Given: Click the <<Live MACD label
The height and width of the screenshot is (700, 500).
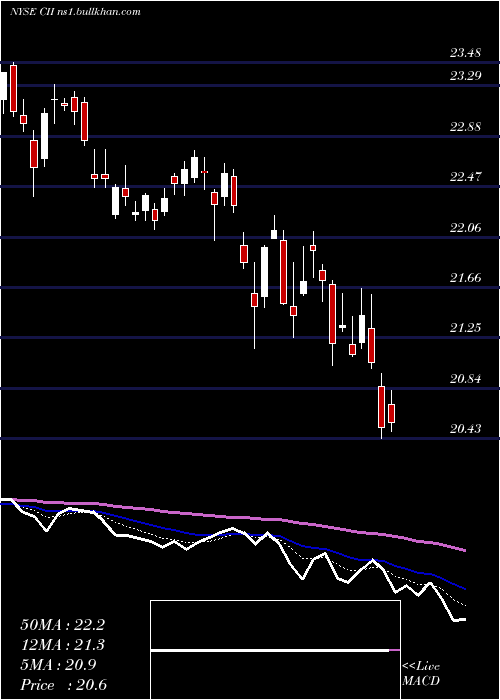Looking at the screenshot, I should 421,674.
